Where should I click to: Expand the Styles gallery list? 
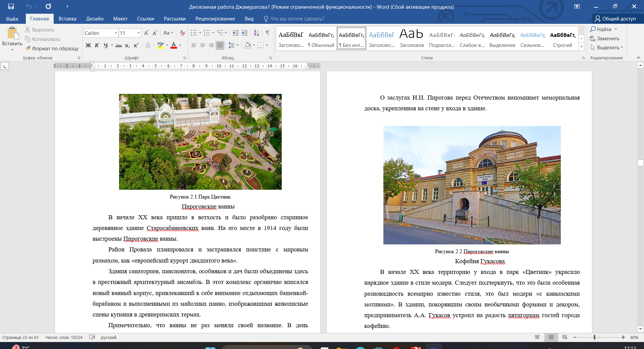(x=581, y=47)
